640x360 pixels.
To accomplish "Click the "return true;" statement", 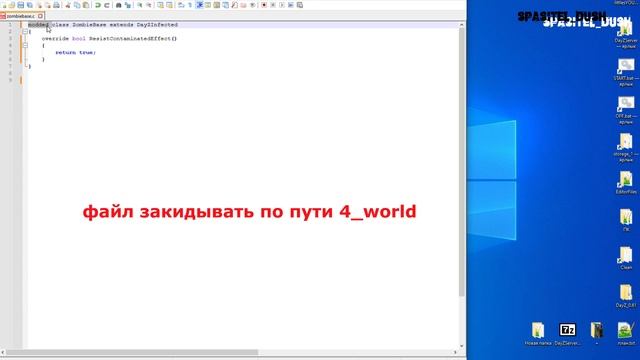I will [76, 53].
